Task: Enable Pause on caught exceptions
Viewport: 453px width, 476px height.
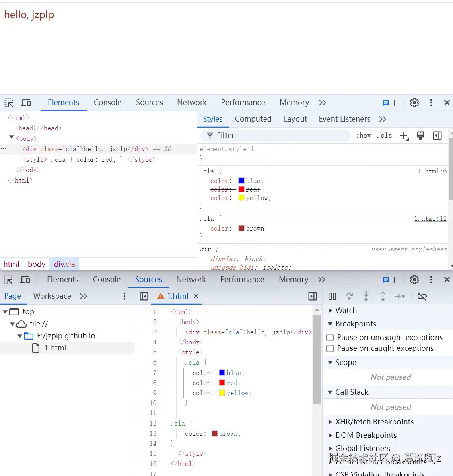Action: 330,348
